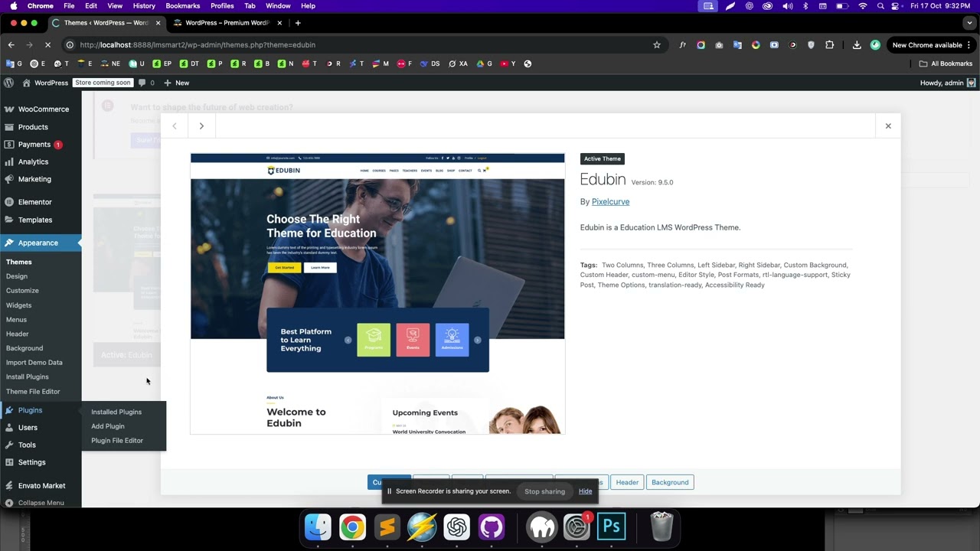Close the Edubin theme details overlay

point(888,126)
